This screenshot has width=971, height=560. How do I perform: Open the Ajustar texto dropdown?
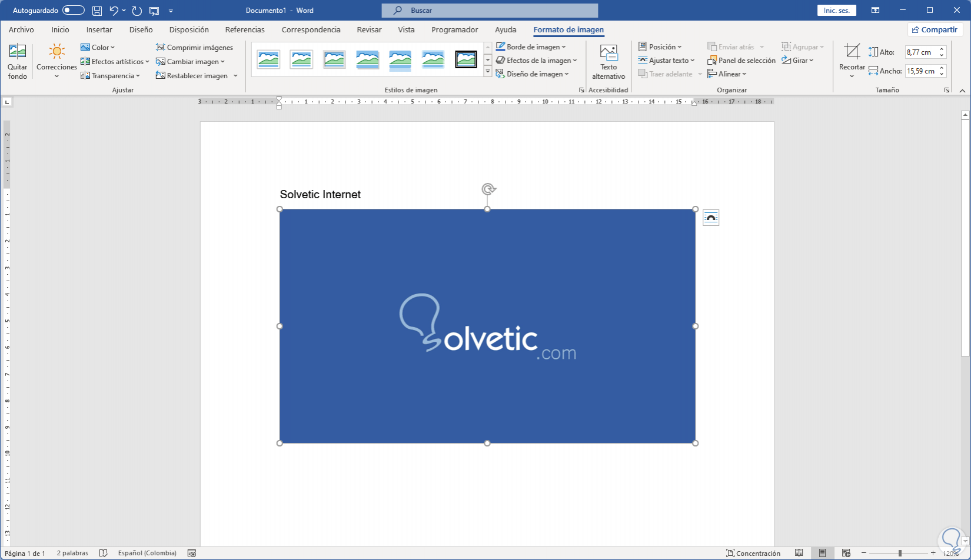(667, 61)
